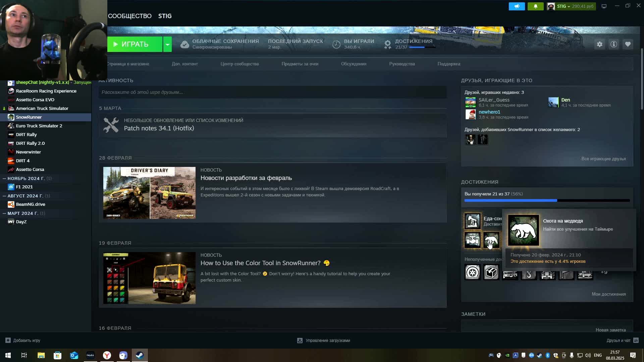Click Новая заметка button
The width and height of the screenshot is (644, 362).
point(610,330)
